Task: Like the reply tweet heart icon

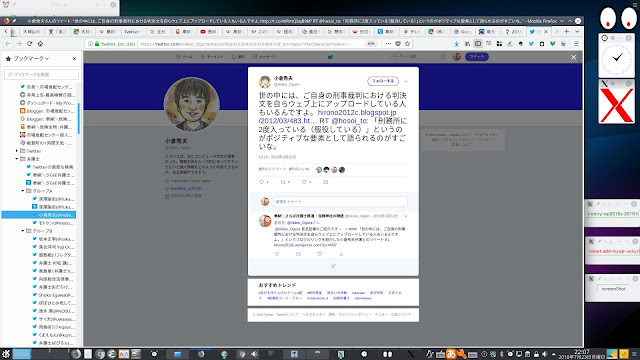Action: pos(320,254)
